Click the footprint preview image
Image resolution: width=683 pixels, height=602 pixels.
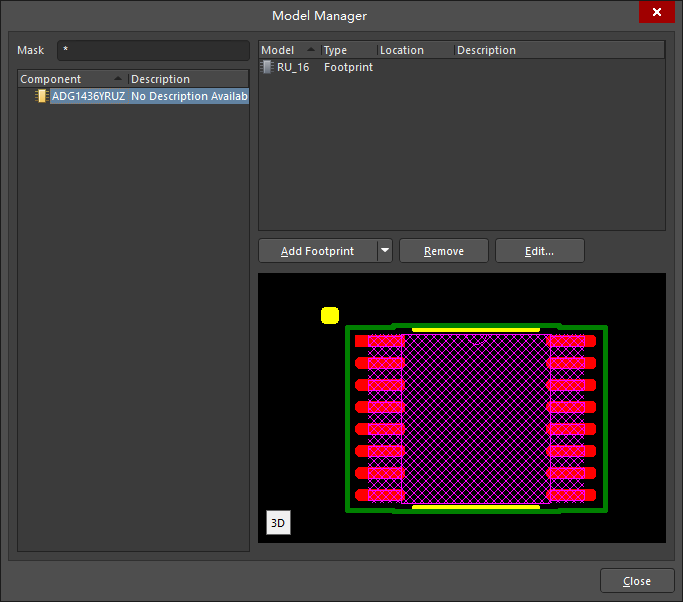pos(462,408)
